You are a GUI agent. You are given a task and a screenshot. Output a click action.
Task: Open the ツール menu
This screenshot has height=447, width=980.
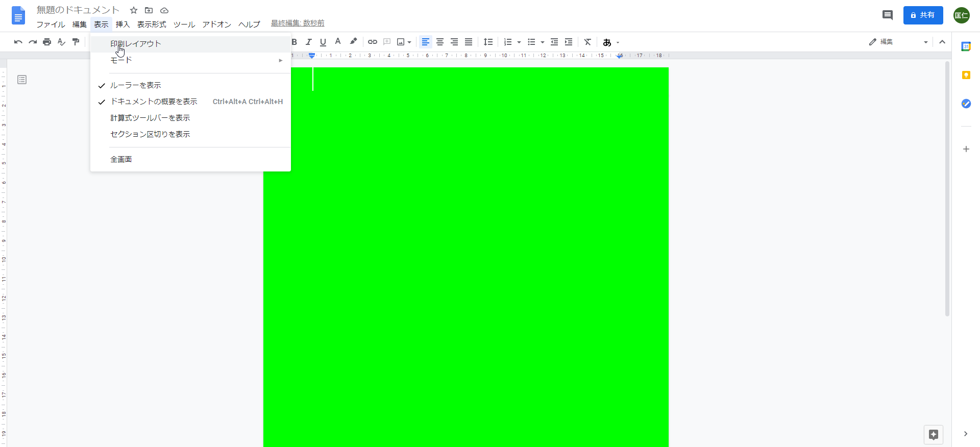click(184, 24)
